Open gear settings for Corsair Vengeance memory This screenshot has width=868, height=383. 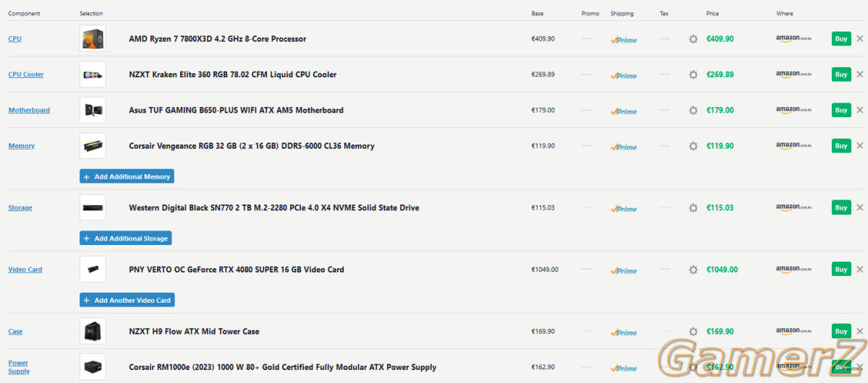[693, 146]
